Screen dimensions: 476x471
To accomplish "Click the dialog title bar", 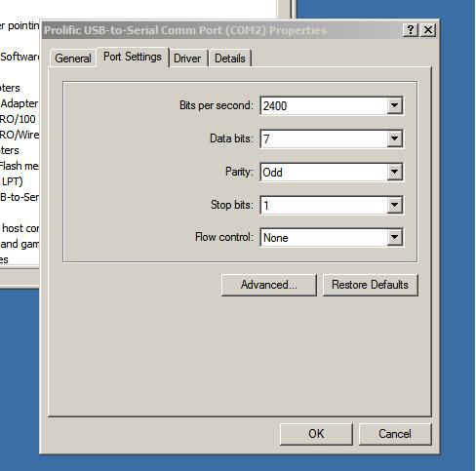I will (221, 30).
